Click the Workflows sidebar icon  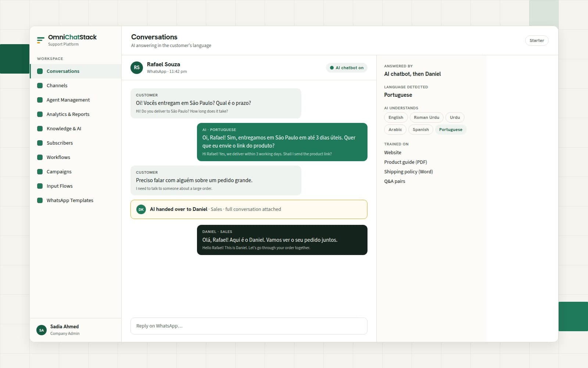40,157
